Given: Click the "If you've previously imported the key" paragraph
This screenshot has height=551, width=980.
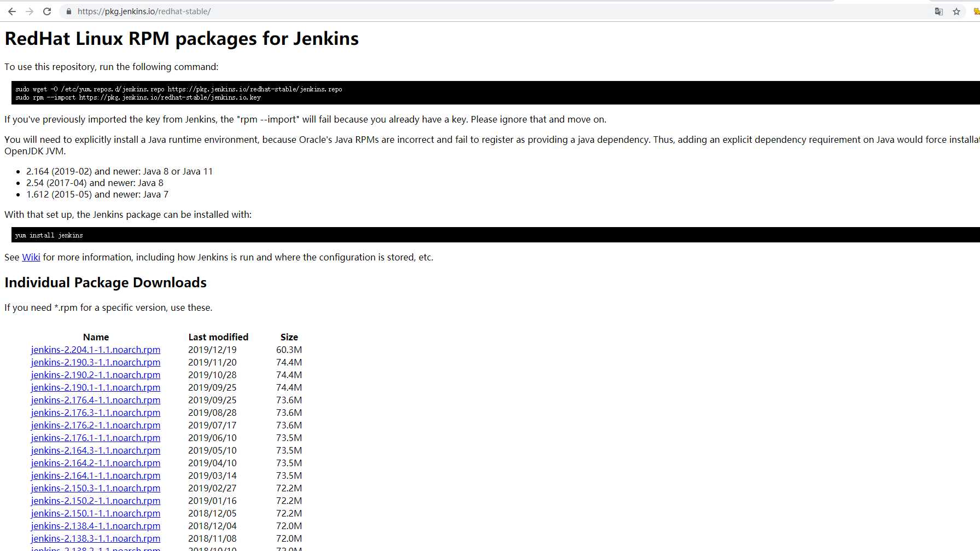Looking at the screenshot, I should click(x=305, y=119).
